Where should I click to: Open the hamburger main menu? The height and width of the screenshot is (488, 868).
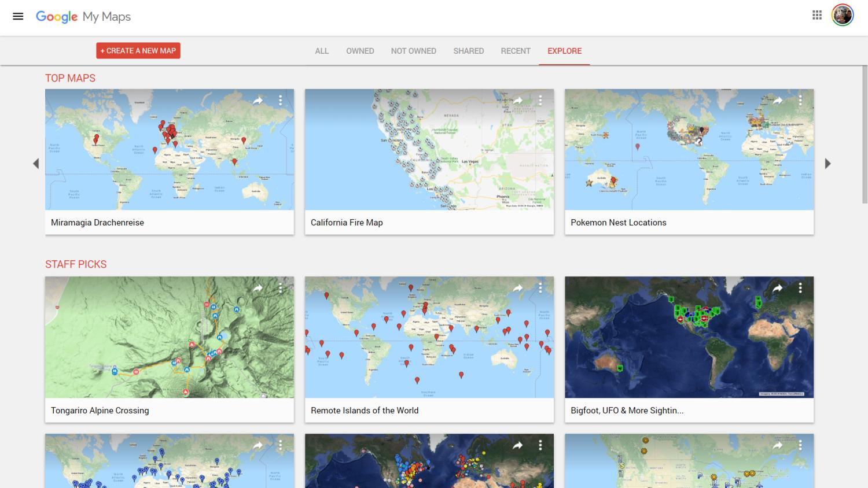(18, 16)
